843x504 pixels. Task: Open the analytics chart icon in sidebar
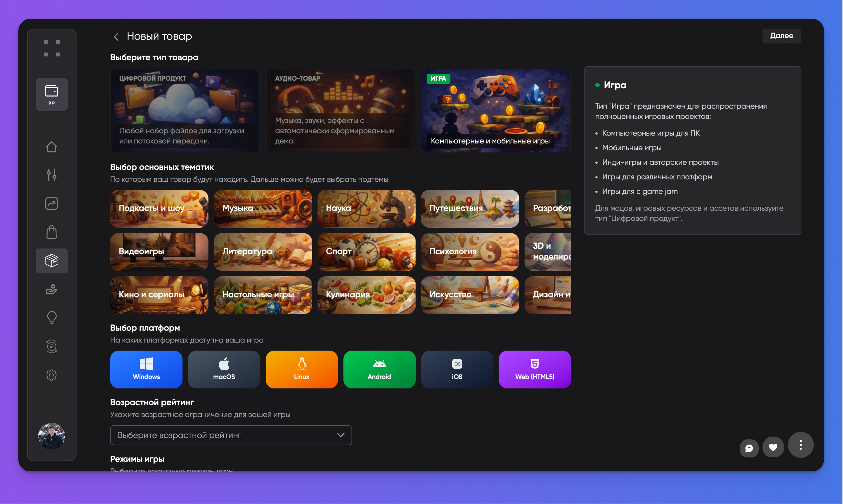tap(52, 203)
